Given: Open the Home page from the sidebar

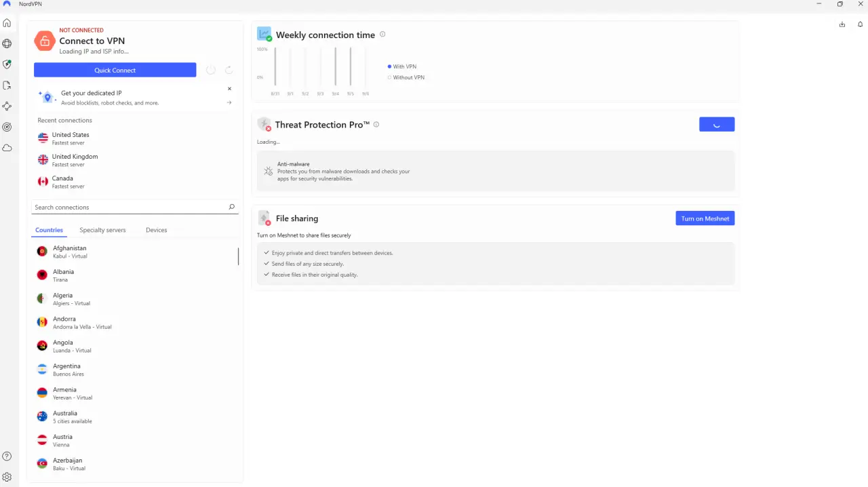Looking at the screenshot, I should pyautogui.click(x=7, y=23).
